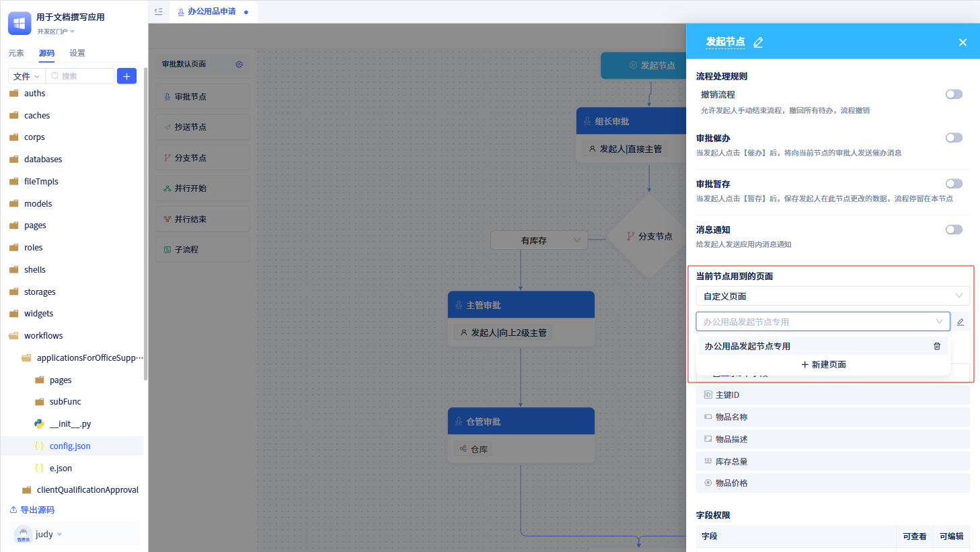
Task: Switch to the 源码 tab
Action: (x=46, y=53)
